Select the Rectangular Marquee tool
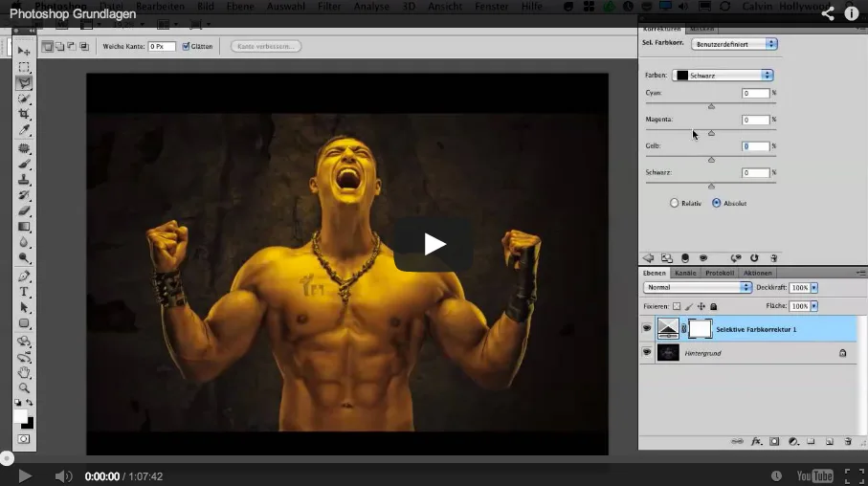 pyautogui.click(x=24, y=68)
